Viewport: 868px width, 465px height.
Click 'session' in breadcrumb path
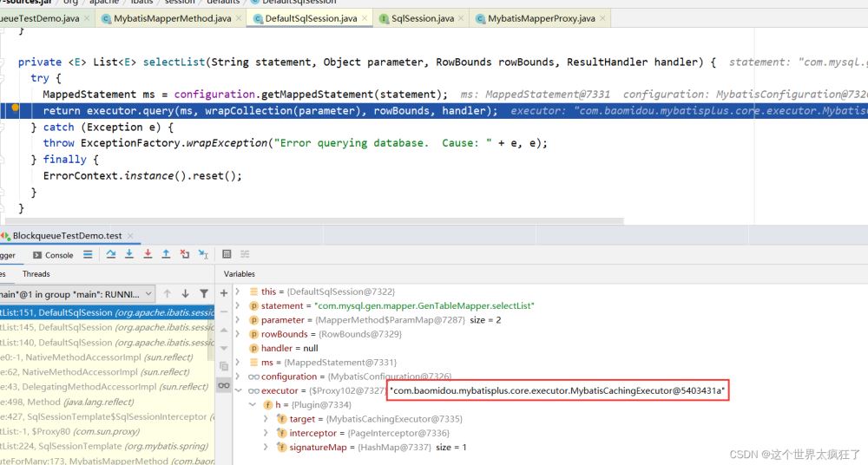(180, 3)
